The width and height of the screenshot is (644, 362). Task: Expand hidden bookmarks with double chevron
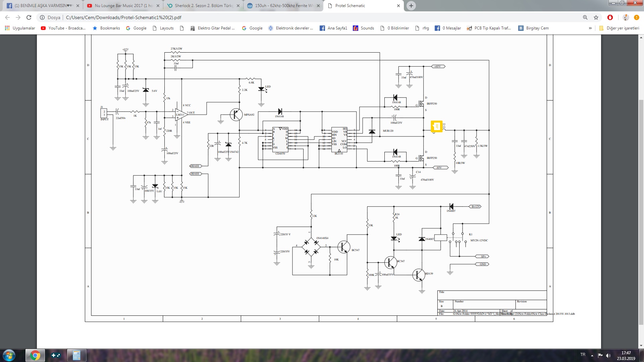pos(590,28)
